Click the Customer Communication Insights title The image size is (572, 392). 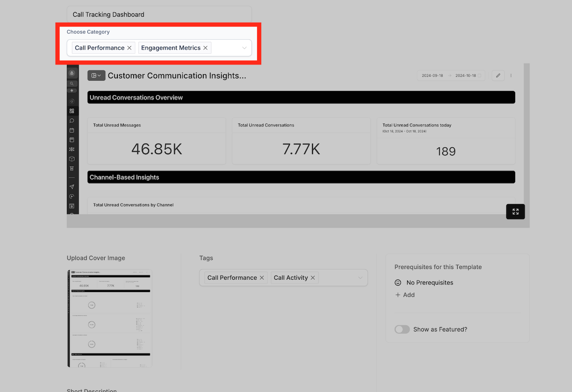(x=177, y=76)
